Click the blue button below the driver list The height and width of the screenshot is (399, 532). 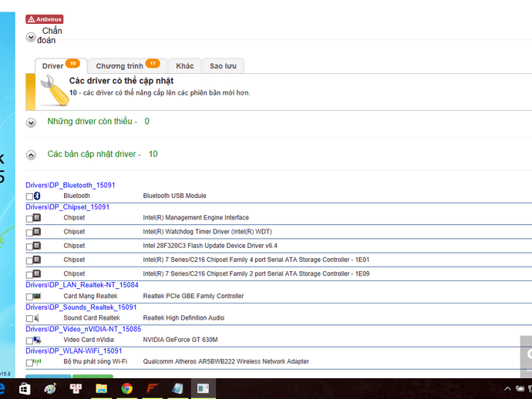coord(48,377)
